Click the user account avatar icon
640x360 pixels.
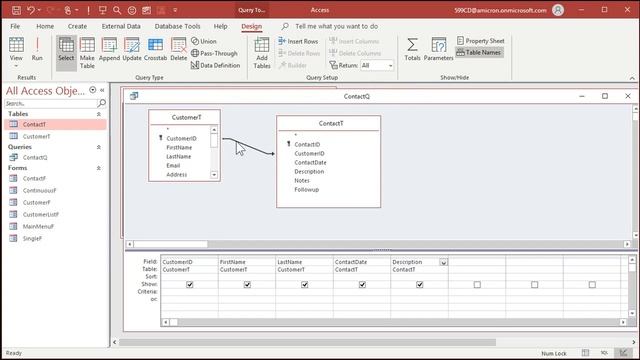pyautogui.click(x=558, y=10)
